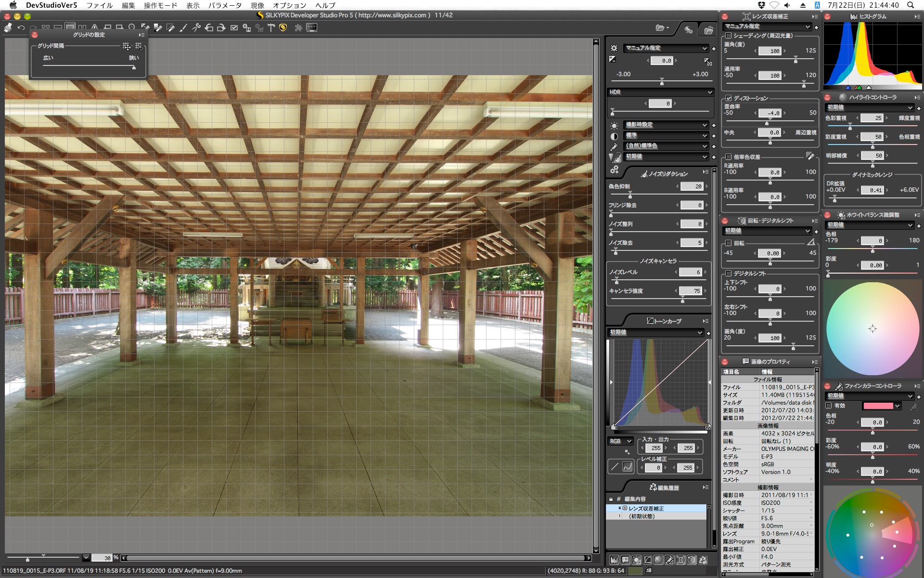The width and height of the screenshot is (924, 578).
Task: Click the histogram sub-control icon at bottom
Action: click(614, 560)
